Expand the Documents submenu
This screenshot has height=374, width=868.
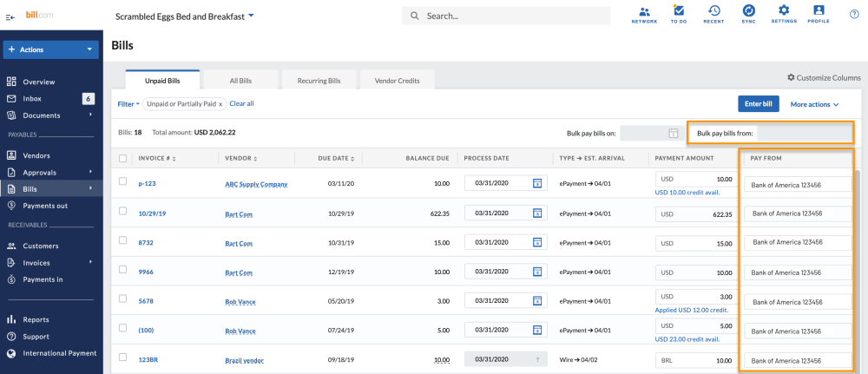point(91,115)
